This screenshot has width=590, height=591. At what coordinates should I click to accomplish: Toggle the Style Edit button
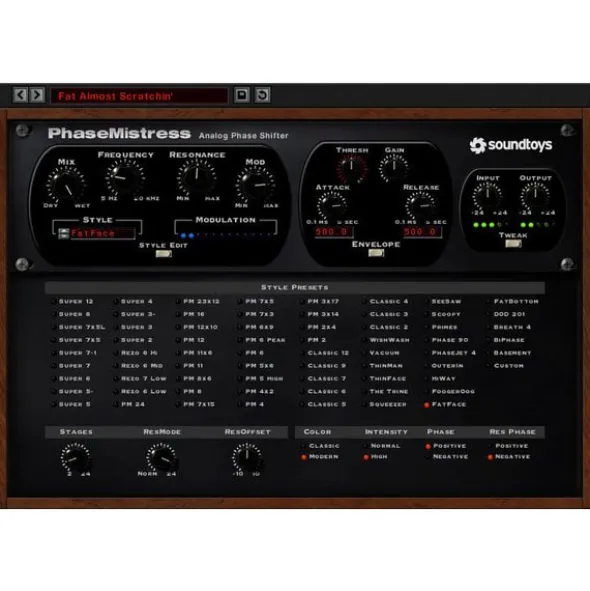coord(164,254)
